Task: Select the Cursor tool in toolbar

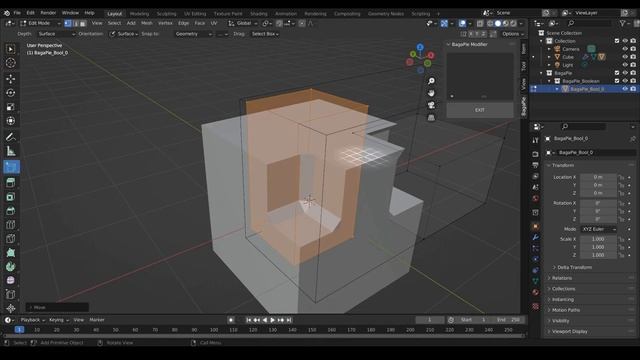Action: 11,63
